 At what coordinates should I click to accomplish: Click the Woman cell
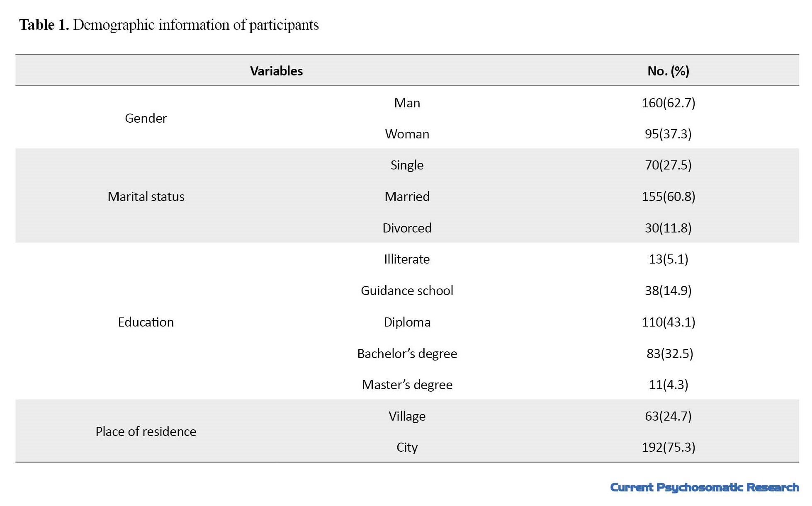[x=407, y=134]
